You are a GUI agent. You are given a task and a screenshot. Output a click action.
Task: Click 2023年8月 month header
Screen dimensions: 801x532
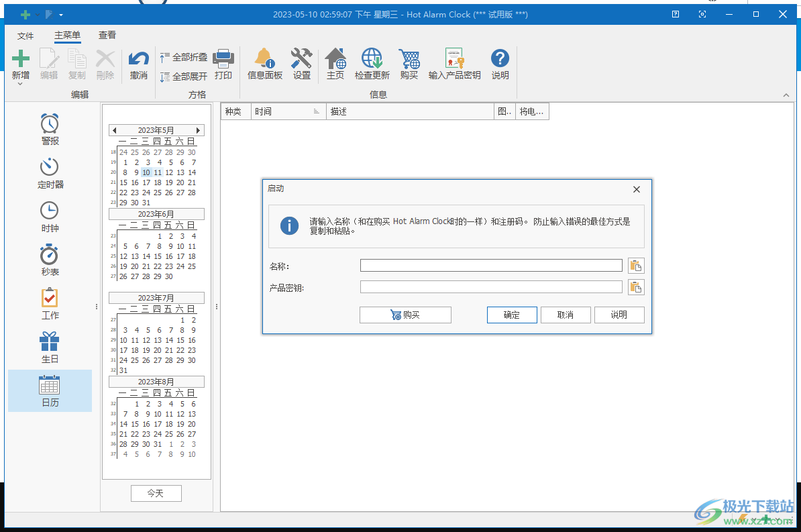[x=156, y=382]
